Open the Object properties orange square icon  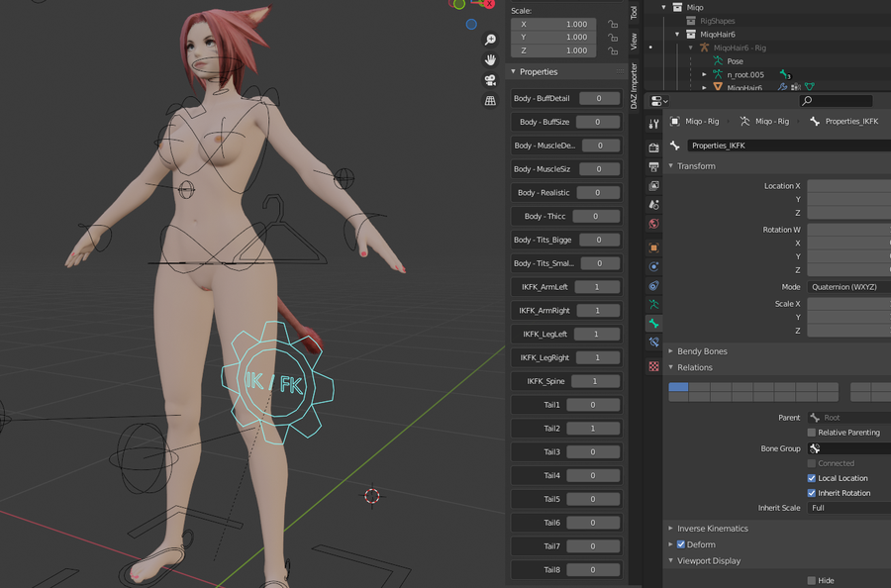pos(653,247)
